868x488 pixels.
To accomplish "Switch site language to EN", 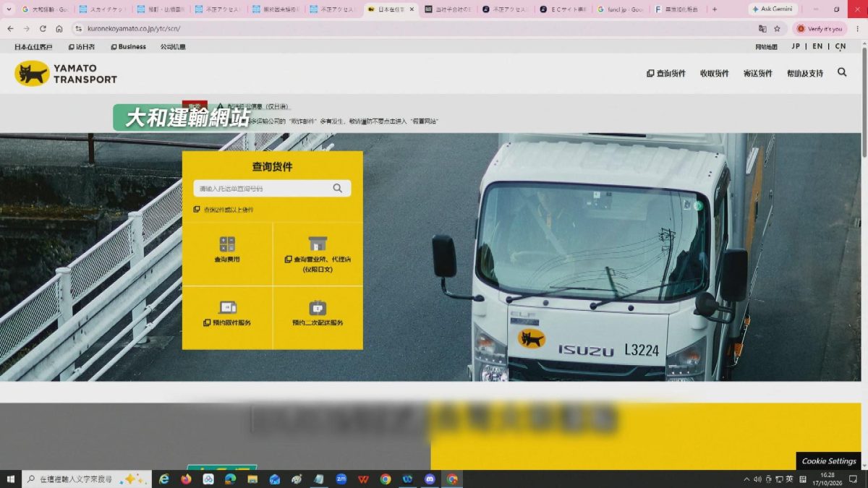I will tap(817, 46).
